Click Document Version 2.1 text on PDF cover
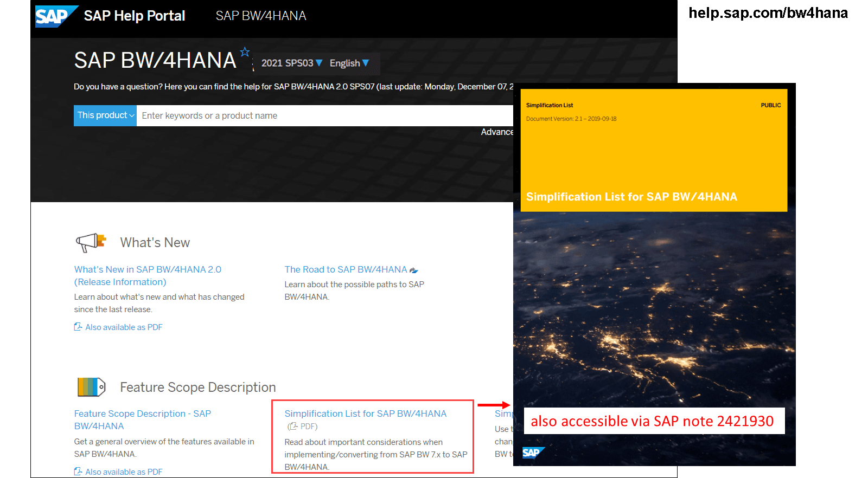Viewport: 868px width, 478px height. [571, 119]
